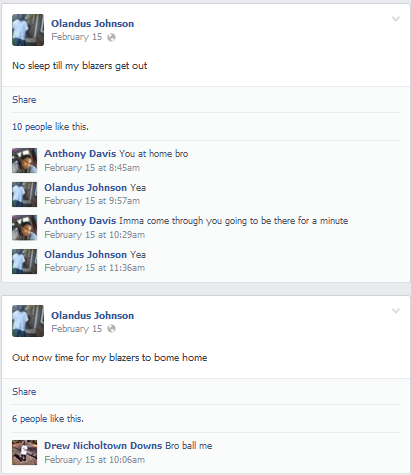Click the February 15 date on second post
Viewport: 411px width, 475px height.
(x=77, y=329)
